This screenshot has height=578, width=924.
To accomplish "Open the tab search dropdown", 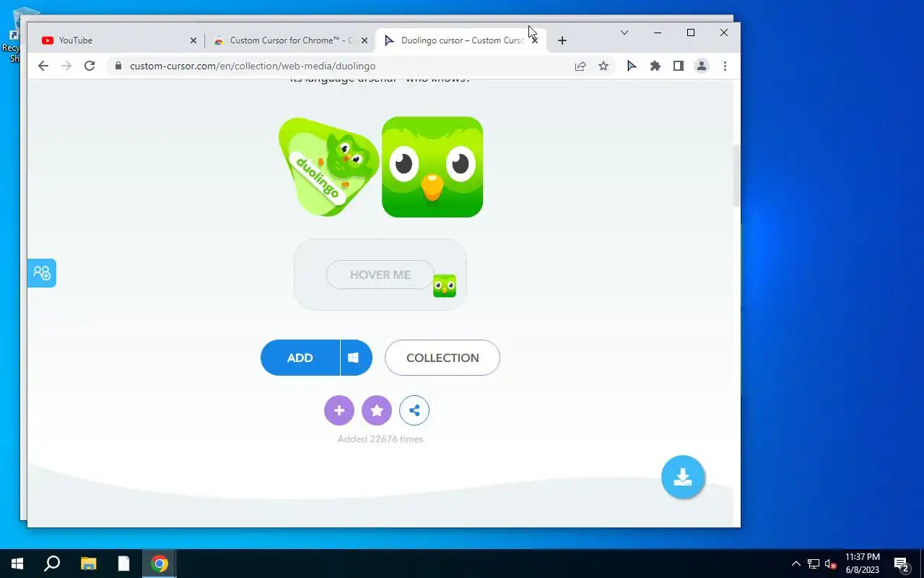I will pyautogui.click(x=624, y=33).
